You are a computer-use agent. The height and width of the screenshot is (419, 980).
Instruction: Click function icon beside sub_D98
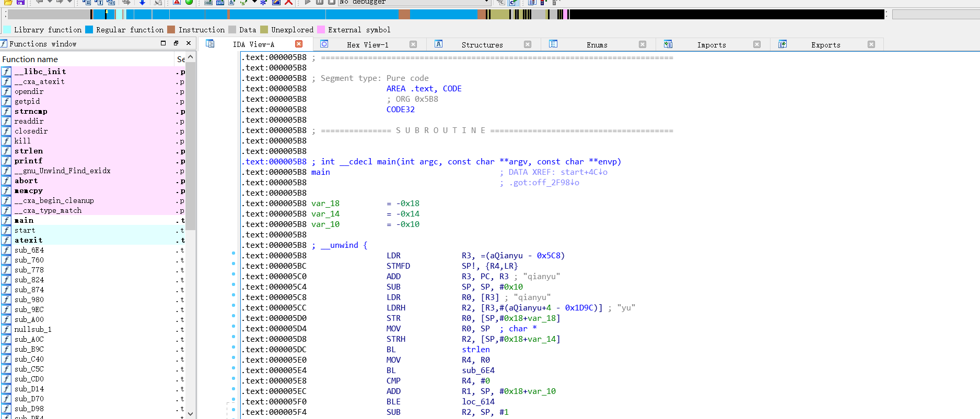pos(6,409)
